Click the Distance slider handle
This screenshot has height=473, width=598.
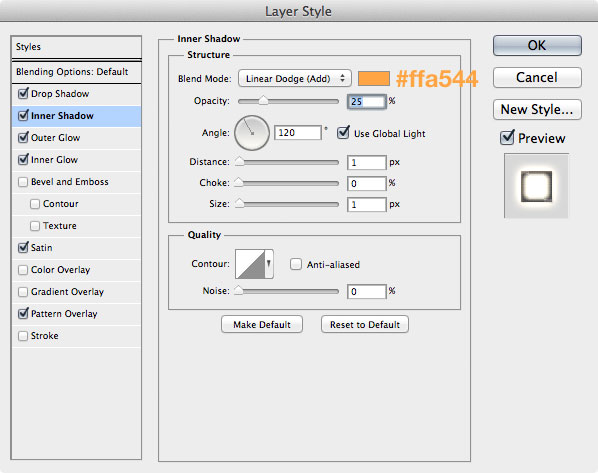[239, 161]
